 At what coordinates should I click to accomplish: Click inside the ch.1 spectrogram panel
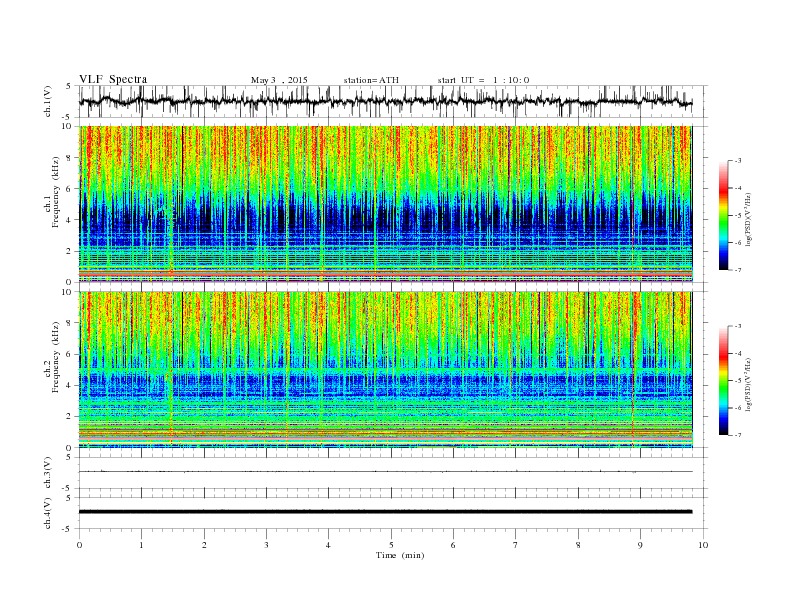[385, 204]
